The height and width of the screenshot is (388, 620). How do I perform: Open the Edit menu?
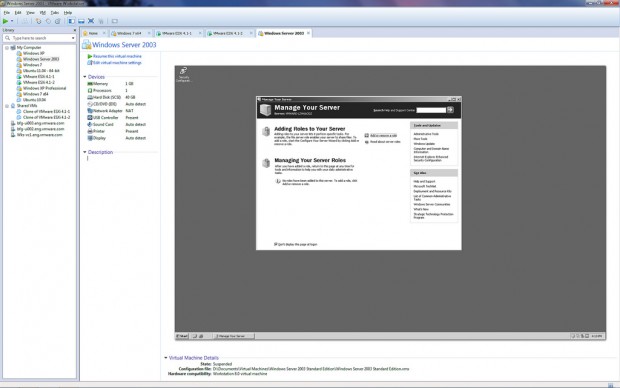[x=18, y=13]
